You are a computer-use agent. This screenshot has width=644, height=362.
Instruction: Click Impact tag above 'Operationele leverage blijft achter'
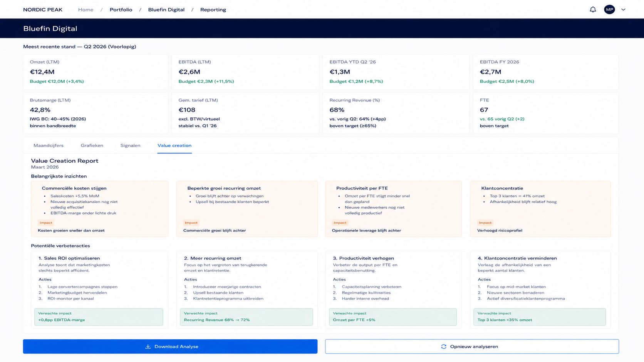340,223
